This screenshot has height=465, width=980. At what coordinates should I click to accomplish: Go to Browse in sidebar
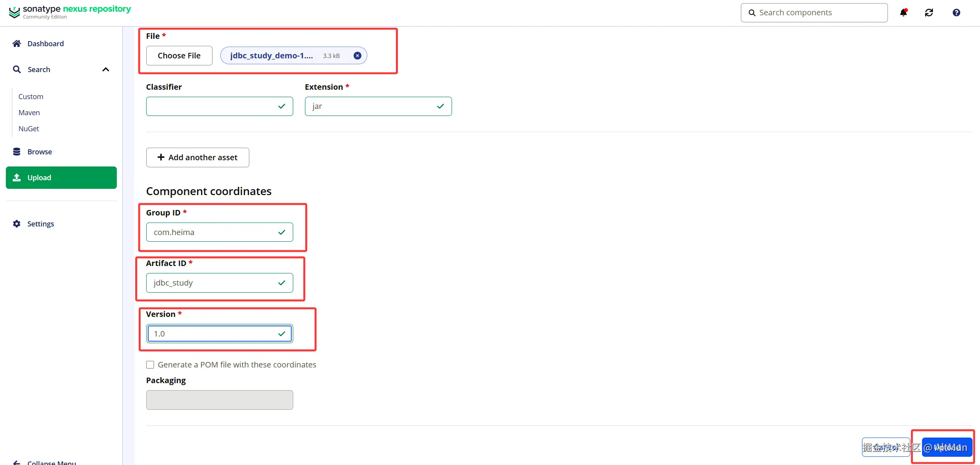coord(39,152)
